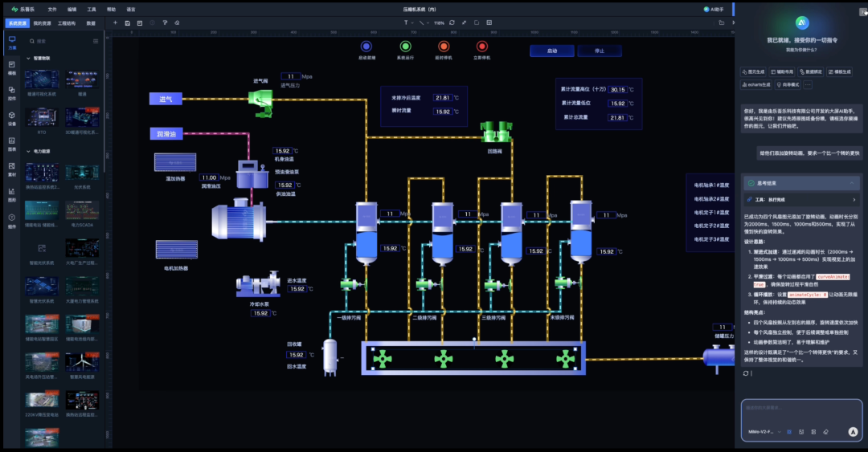Select the text T tool in toolbar
The image size is (868, 452).
406,22
